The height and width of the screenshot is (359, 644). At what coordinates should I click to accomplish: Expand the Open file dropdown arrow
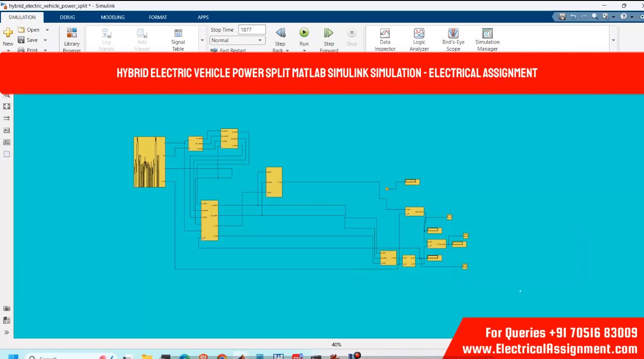coord(47,30)
